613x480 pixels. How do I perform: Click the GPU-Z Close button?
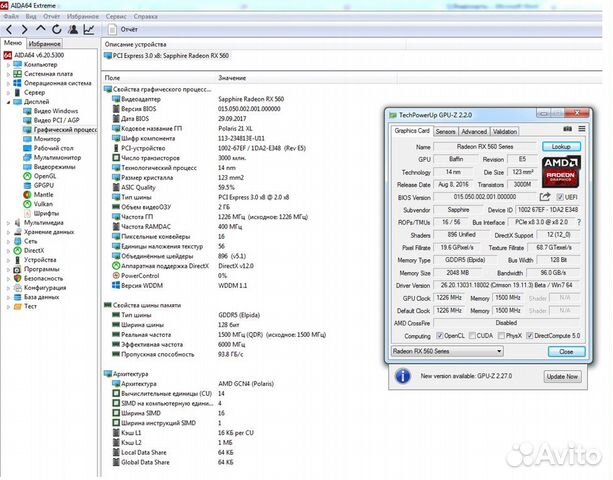click(566, 352)
